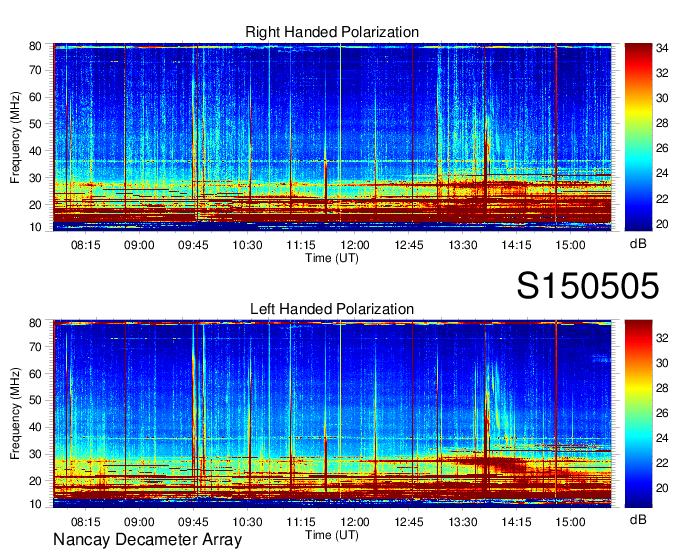Select the "Frequency (MHz)" label of upper plot

[15, 137]
